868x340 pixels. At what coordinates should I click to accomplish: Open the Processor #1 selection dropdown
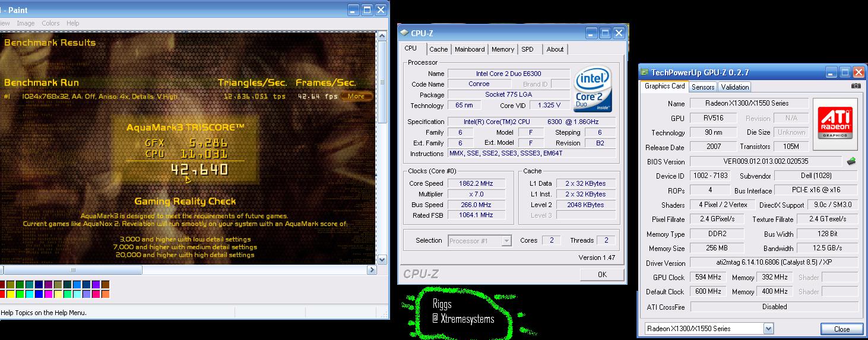tap(506, 240)
